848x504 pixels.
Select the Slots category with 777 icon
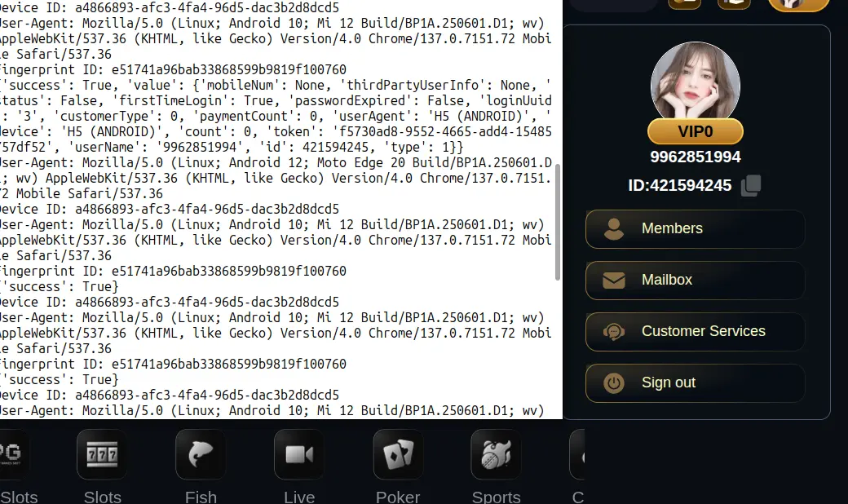(102, 454)
